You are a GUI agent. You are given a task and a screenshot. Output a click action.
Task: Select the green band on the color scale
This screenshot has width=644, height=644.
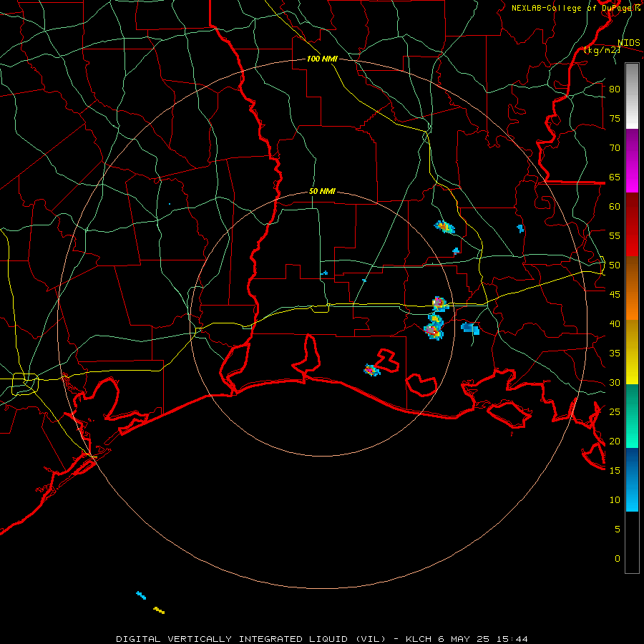click(x=632, y=416)
